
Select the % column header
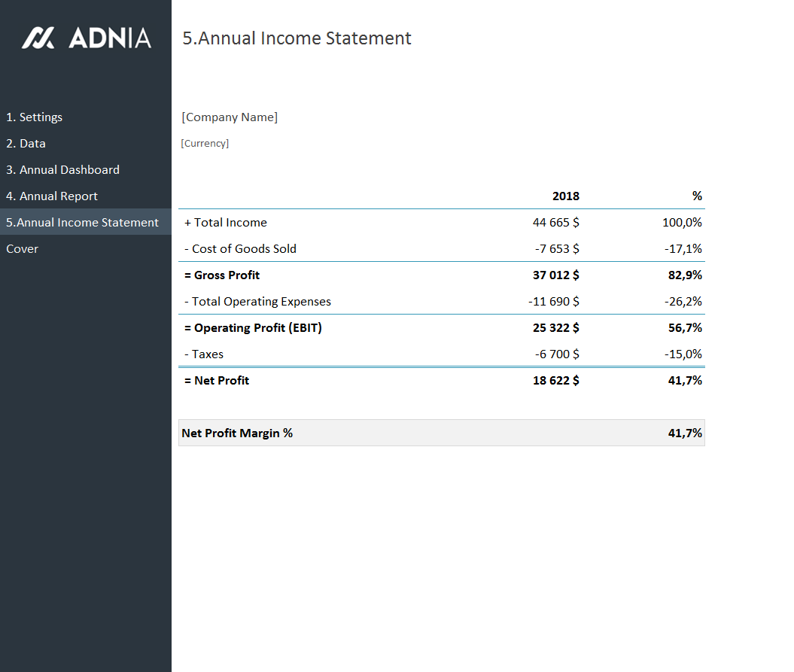[697, 196]
